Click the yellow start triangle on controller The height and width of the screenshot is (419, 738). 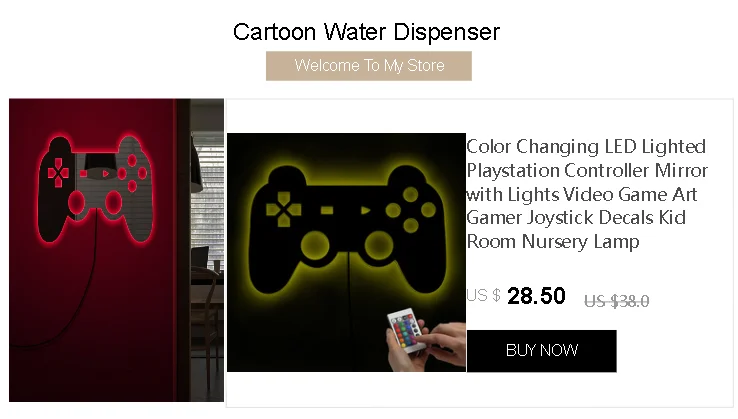365,210
